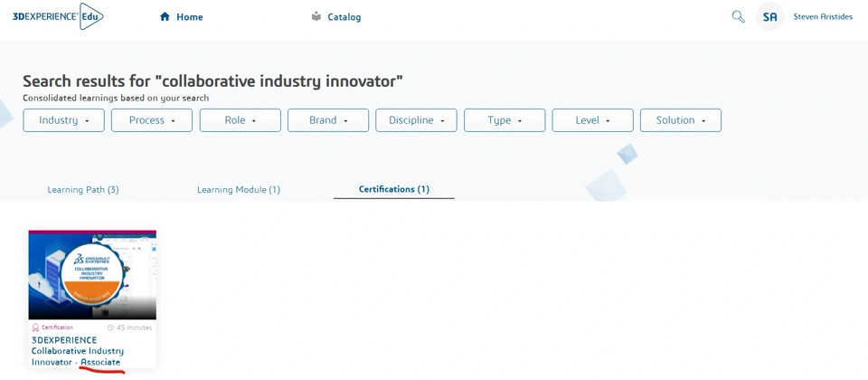The height and width of the screenshot is (380, 868).
Task: Expand the Process filter dropdown
Action: click(x=152, y=120)
